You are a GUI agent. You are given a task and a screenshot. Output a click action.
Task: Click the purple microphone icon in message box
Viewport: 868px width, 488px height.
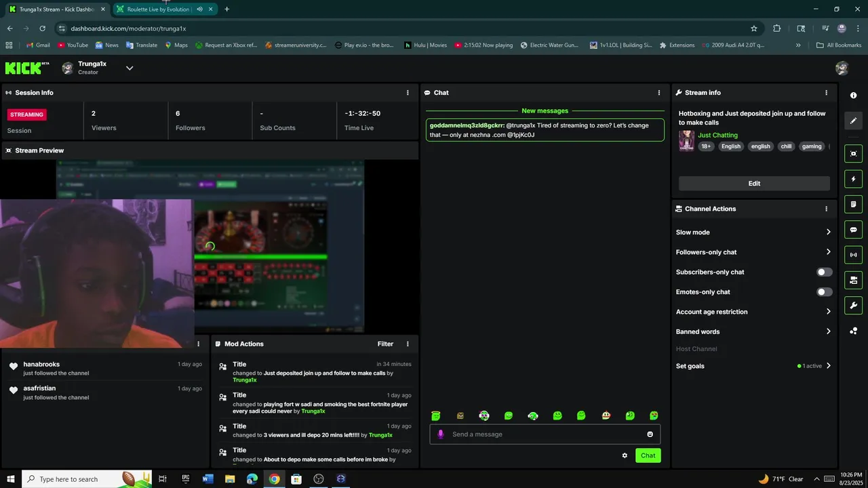pos(440,434)
